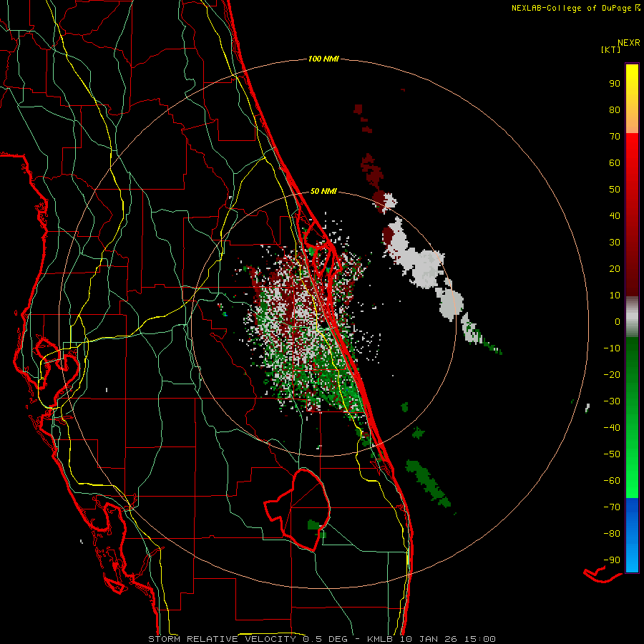The width and height of the screenshot is (644, 644).
Task: Select the 90 value on velocity scale
Action: (x=615, y=84)
